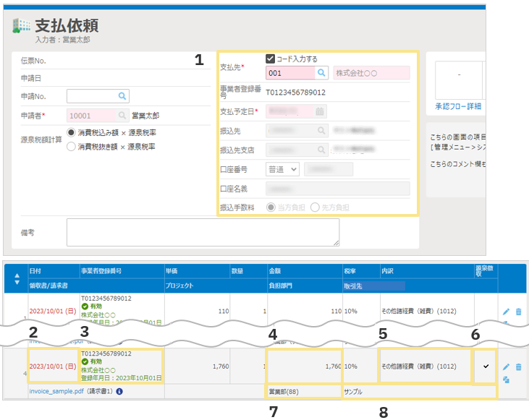Click into the 備考 text area
Image resolution: width=529 pixels, height=420 pixels.
click(203, 233)
